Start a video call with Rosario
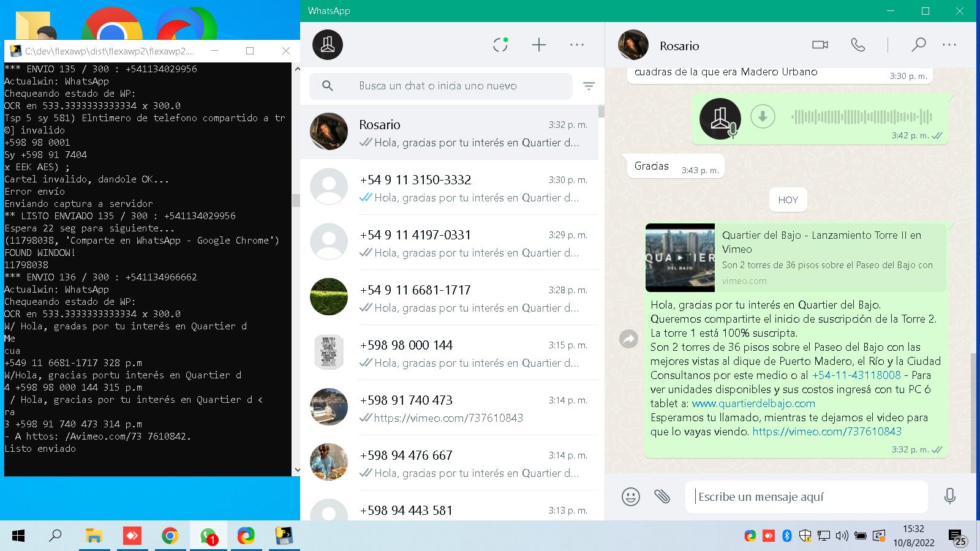Screen dimensions: 980x551 [820, 45]
